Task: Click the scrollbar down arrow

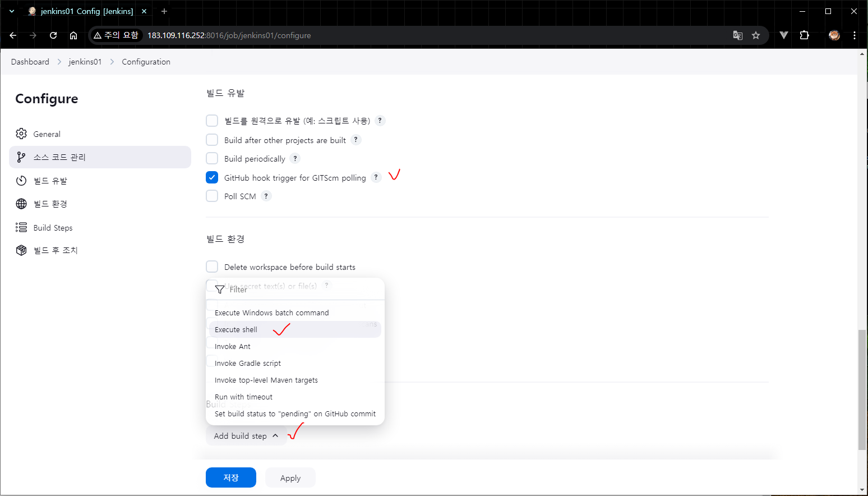Action: click(x=862, y=490)
